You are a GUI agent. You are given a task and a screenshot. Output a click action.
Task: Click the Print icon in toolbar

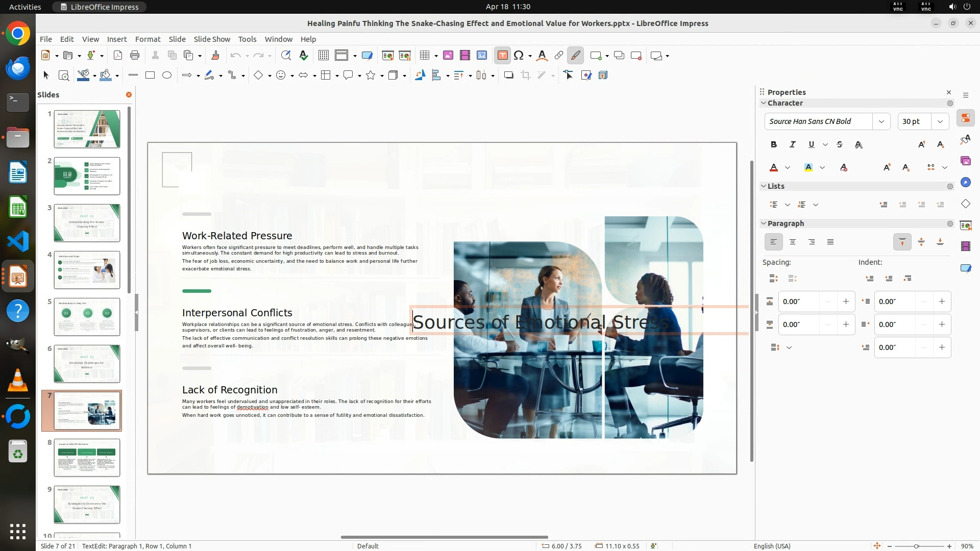click(135, 56)
